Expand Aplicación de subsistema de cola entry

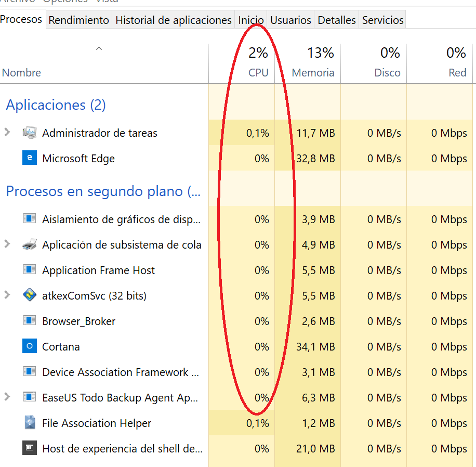7,244
